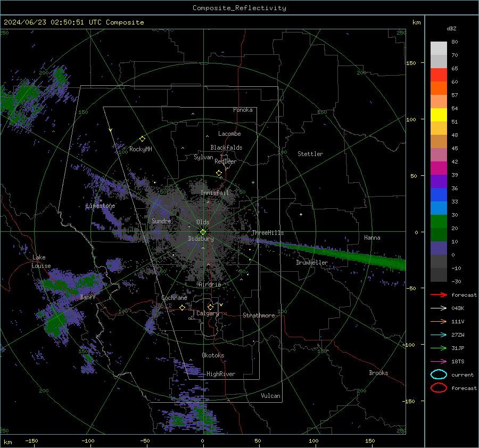Click the 'Strathmore' city label
Image resolution: width=479 pixels, height=448 pixels.
click(x=259, y=315)
